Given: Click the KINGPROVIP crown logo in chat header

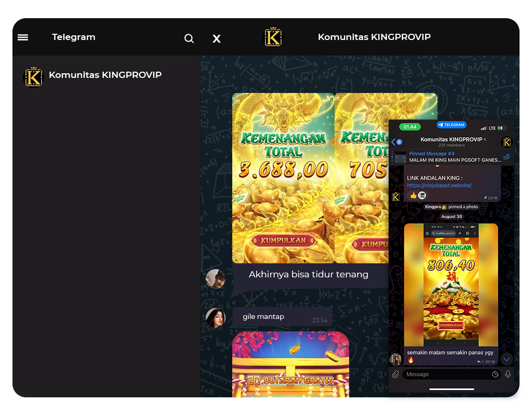Looking at the screenshot, I should coord(273,37).
